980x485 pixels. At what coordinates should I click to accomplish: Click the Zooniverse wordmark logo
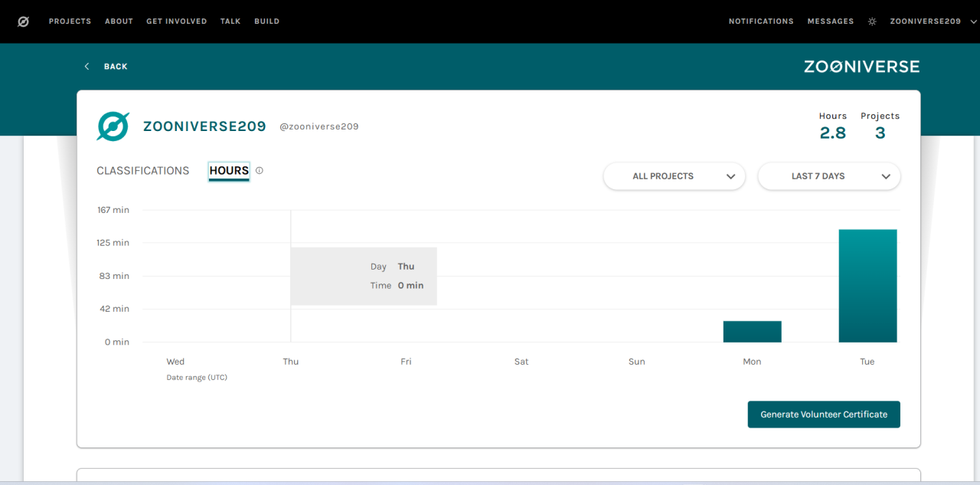click(x=861, y=67)
